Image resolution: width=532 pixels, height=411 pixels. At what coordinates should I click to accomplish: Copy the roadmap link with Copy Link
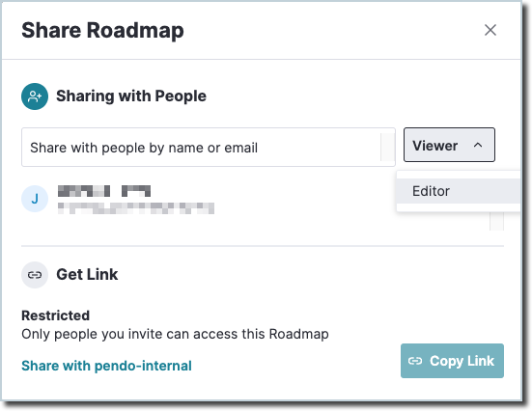point(452,361)
